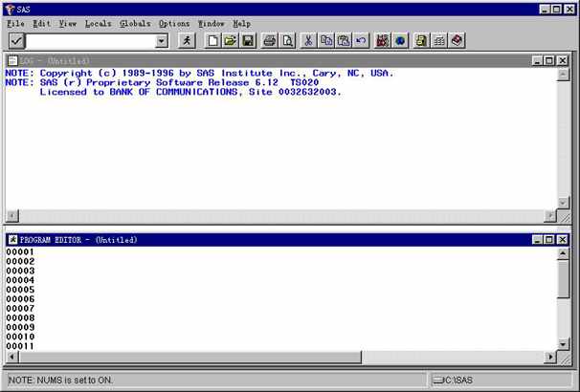Screen dimensions: 580x392
Task: Open the Globals menu
Action: [135, 23]
